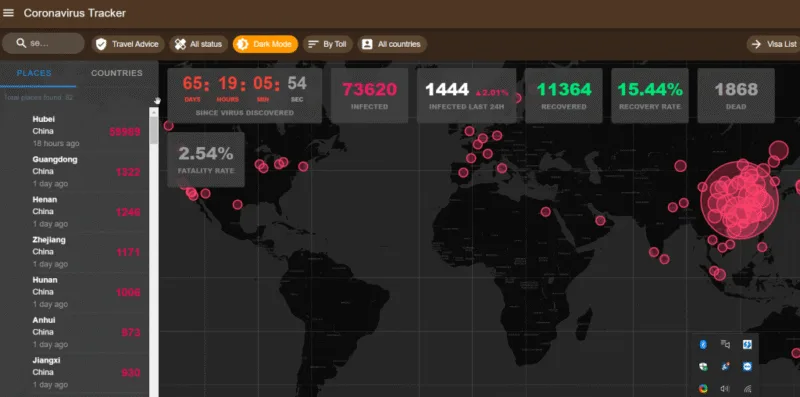The width and height of the screenshot is (800, 397).
Task: Open the All countries filter
Action: [x=392, y=44]
